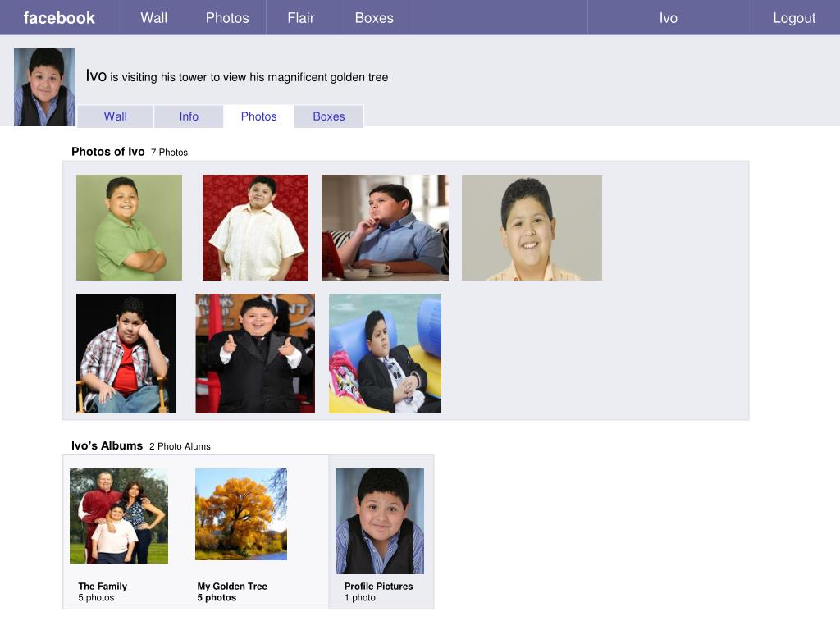The width and height of the screenshot is (840, 630).
Task: Open photo of boy on inflatable raft
Action: (386, 353)
